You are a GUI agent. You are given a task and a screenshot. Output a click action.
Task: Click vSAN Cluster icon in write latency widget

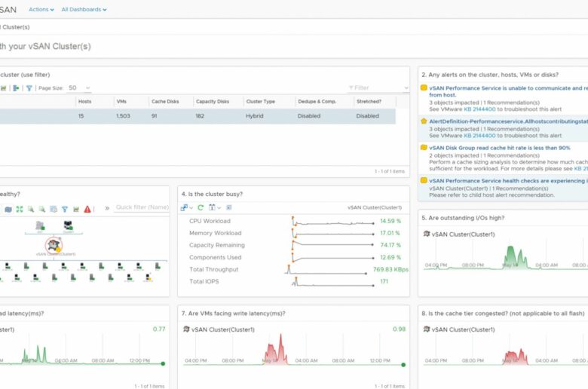[x=186, y=329]
